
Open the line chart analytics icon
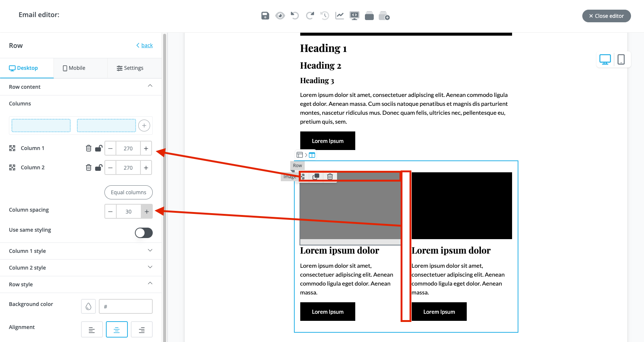(340, 16)
